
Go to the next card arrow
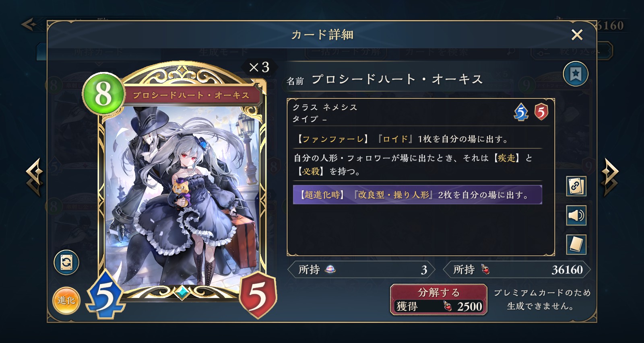point(610,177)
